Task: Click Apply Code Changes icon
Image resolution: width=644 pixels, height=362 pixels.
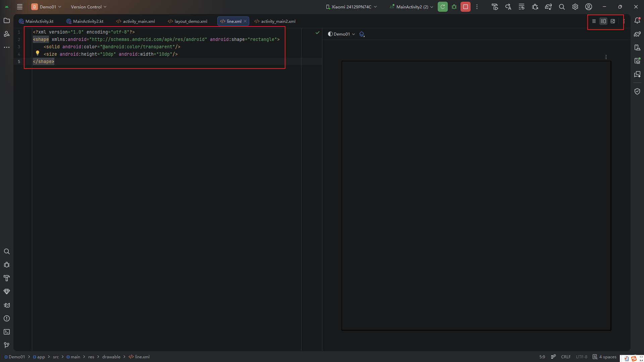Action: coord(522,7)
